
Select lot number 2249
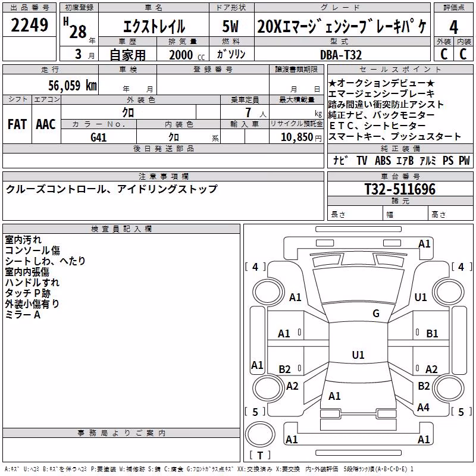click(29, 25)
